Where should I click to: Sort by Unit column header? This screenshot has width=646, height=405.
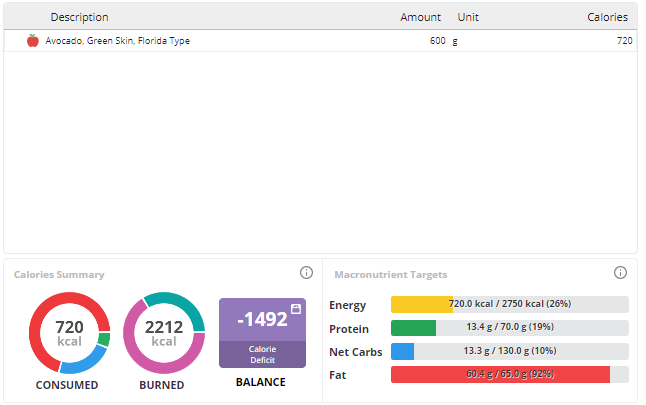468,17
